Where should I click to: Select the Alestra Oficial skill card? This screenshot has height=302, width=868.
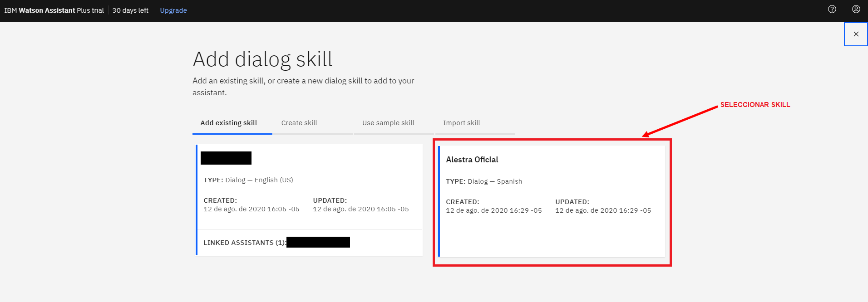point(552,201)
